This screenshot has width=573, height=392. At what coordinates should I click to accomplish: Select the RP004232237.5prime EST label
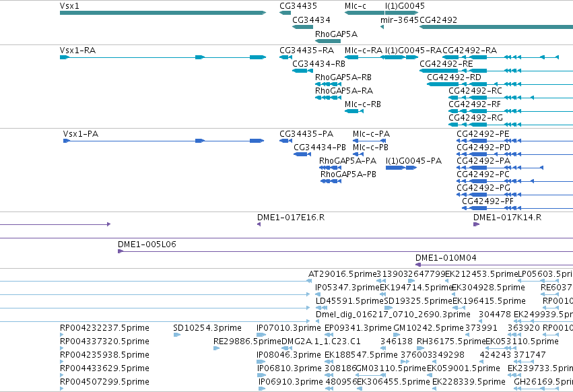pos(104,328)
